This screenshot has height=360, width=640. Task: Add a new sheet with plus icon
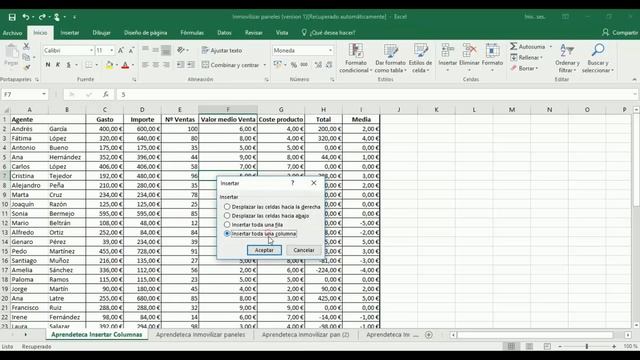click(x=429, y=335)
